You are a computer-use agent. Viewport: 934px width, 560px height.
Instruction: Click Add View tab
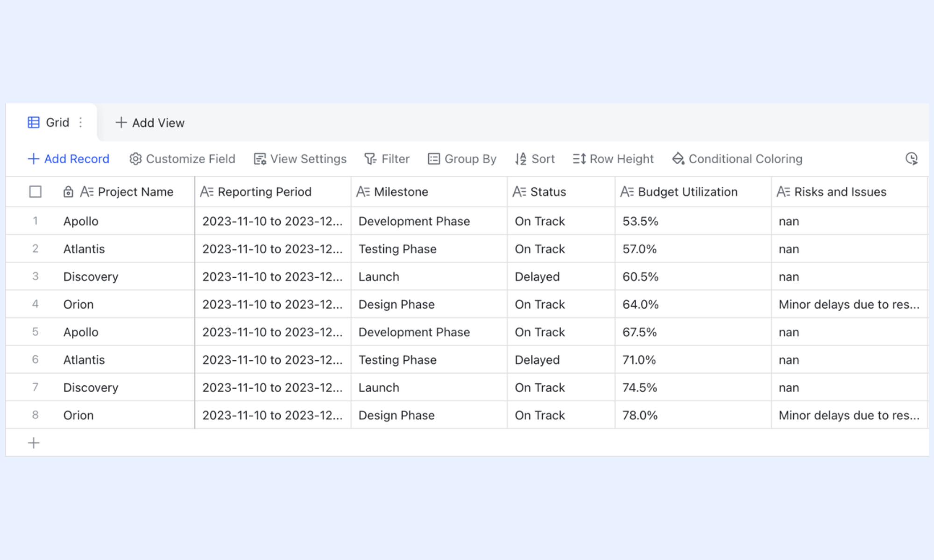[x=150, y=123]
